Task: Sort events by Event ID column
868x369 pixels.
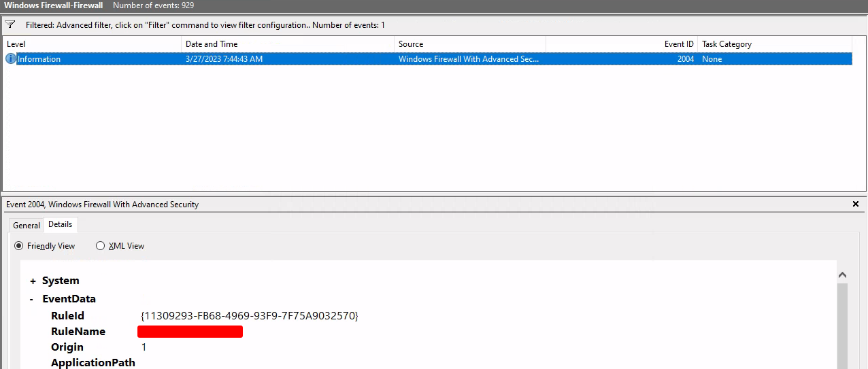Action: [x=621, y=44]
